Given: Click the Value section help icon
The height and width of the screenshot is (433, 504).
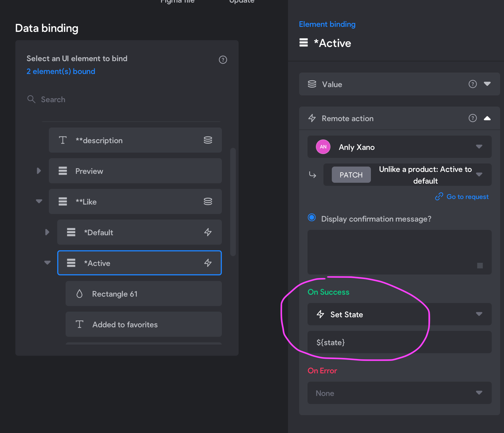Looking at the screenshot, I should [x=472, y=84].
